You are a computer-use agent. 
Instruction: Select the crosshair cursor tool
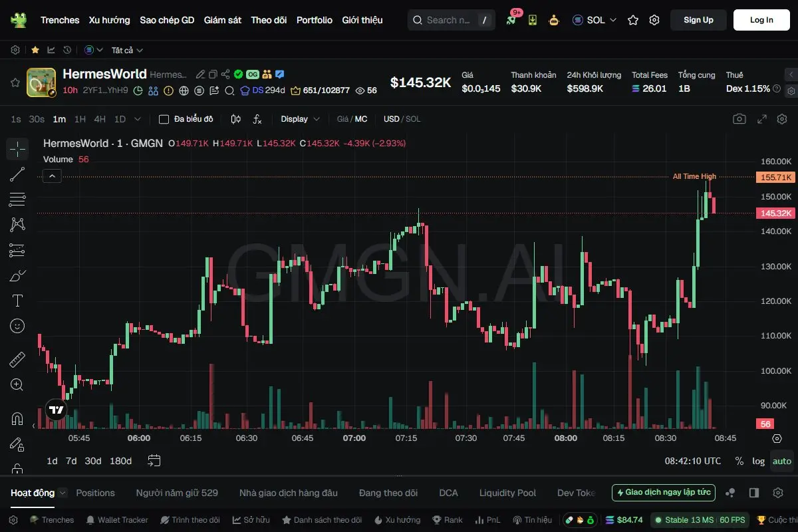17,149
